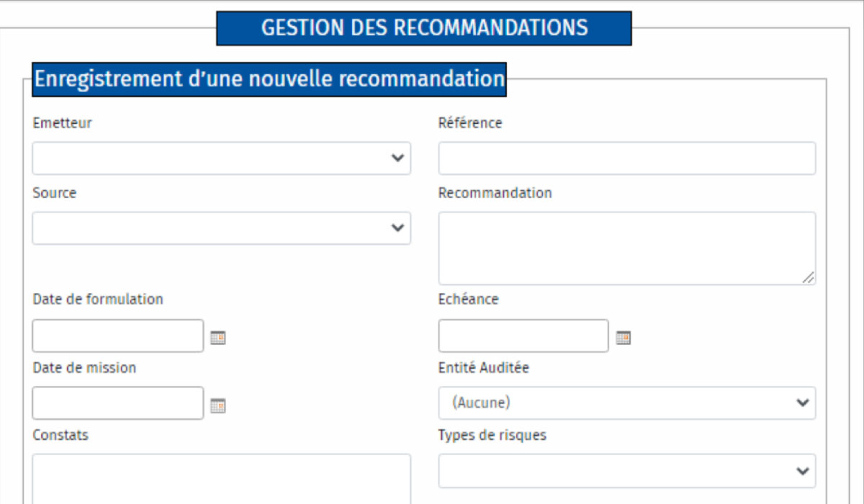Click the Date de mission input
The image size is (864, 504).
point(118,403)
